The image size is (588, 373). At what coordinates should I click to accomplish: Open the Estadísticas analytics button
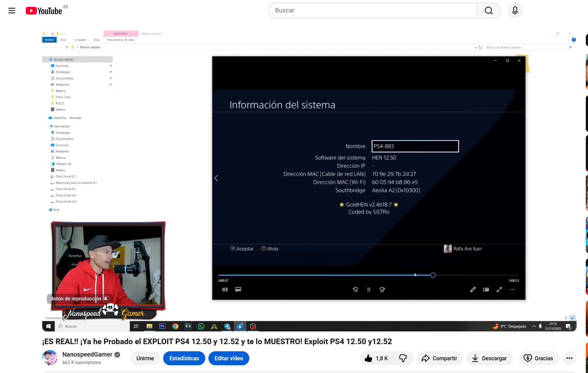tap(184, 358)
